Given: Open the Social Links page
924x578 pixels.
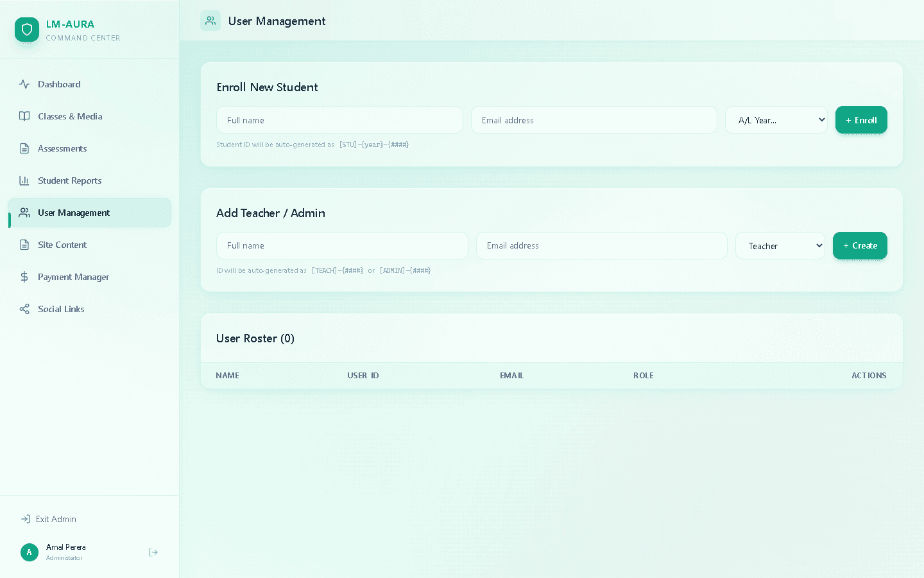Looking at the screenshot, I should coord(89,309).
